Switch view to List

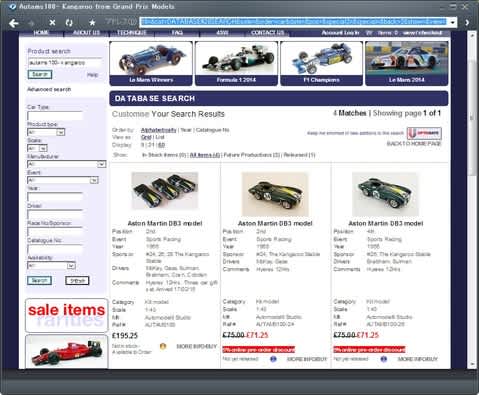click(x=160, y=137)
